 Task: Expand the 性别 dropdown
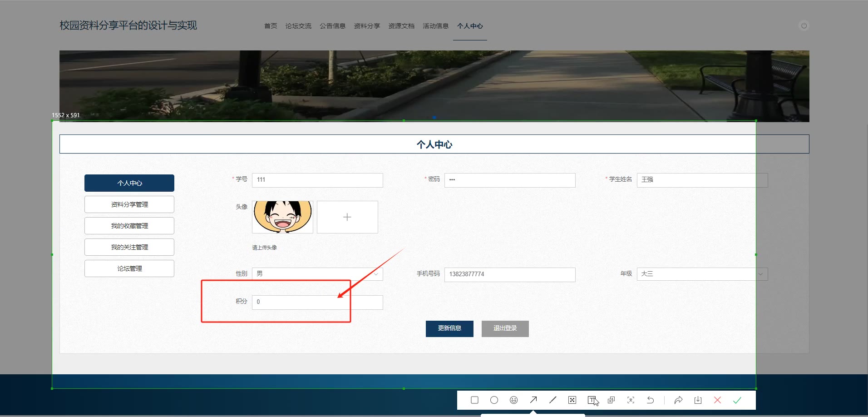[317, 274]
